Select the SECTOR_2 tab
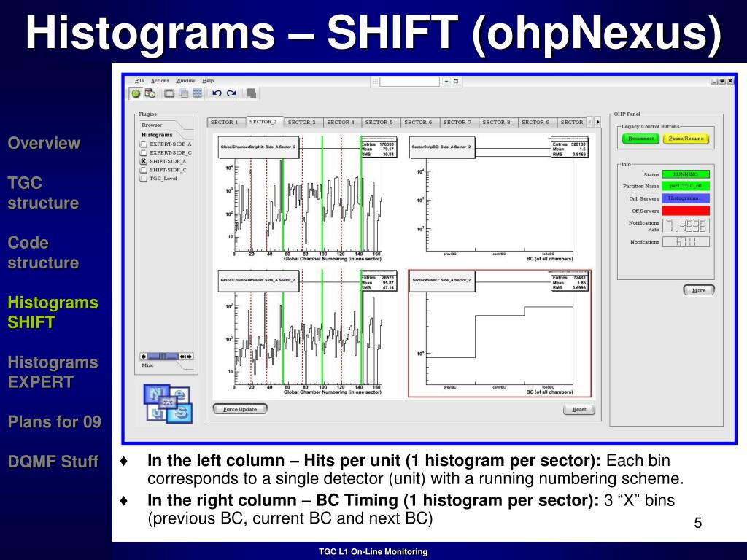This screenshot has width=747, height=560. (x=263, y=122)
